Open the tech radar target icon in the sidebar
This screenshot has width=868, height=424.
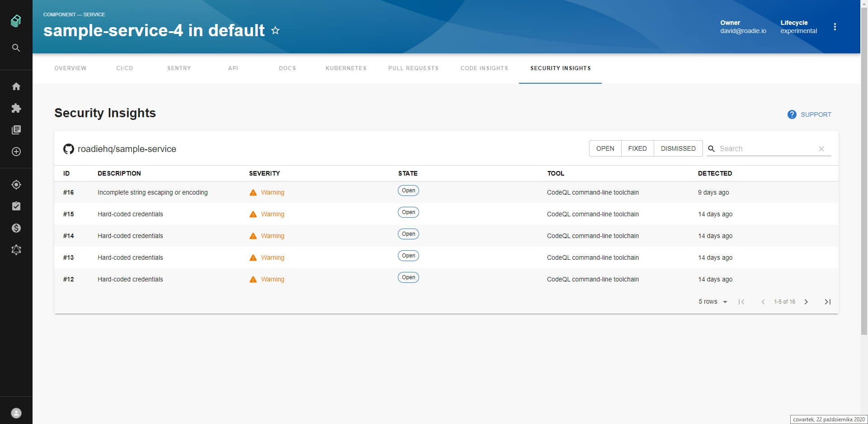click(16, 185)
